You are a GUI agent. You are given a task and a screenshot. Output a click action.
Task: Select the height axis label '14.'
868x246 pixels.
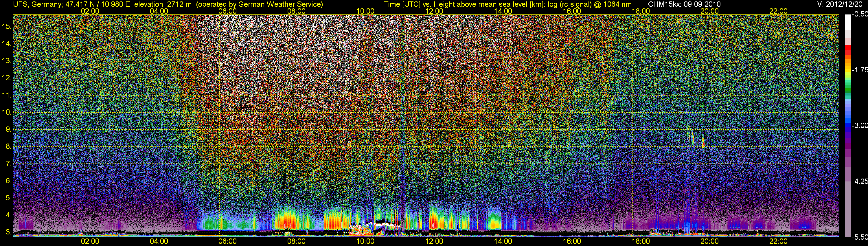[x=7, y=44]
